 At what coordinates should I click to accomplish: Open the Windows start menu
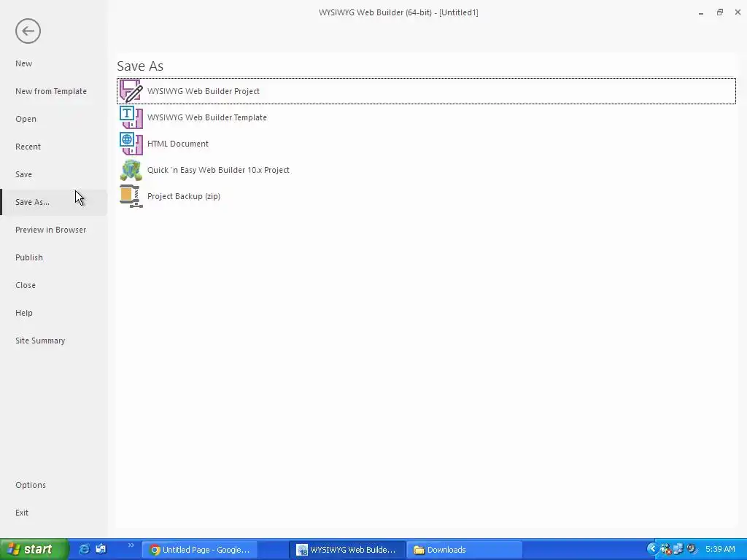(34, 550)
